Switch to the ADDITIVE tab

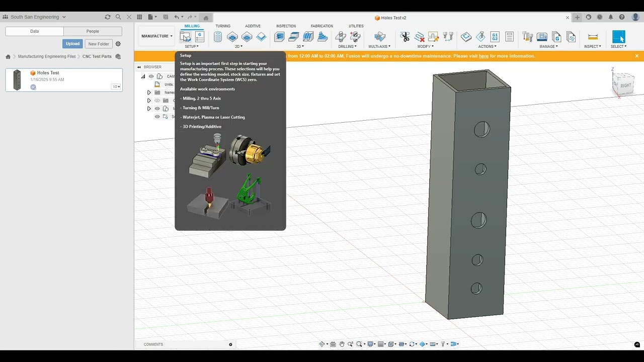point(253,26)
